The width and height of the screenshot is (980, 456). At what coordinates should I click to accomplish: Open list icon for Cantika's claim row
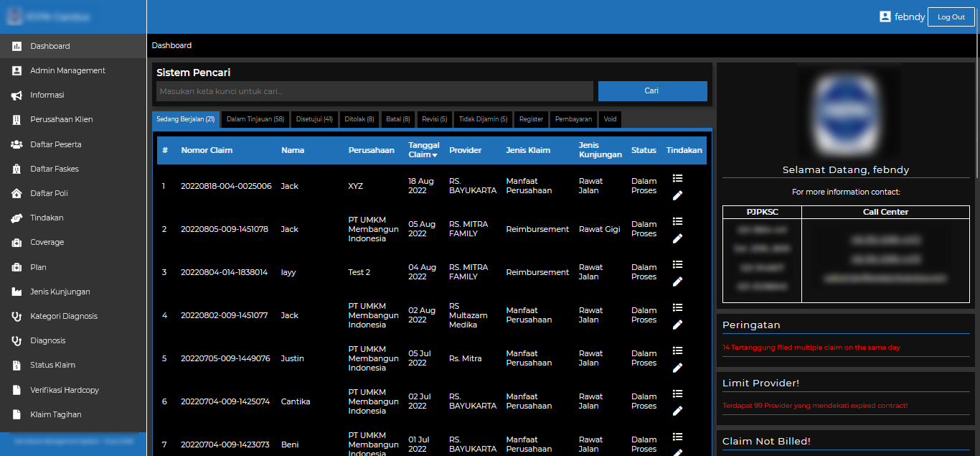[677, 394]
